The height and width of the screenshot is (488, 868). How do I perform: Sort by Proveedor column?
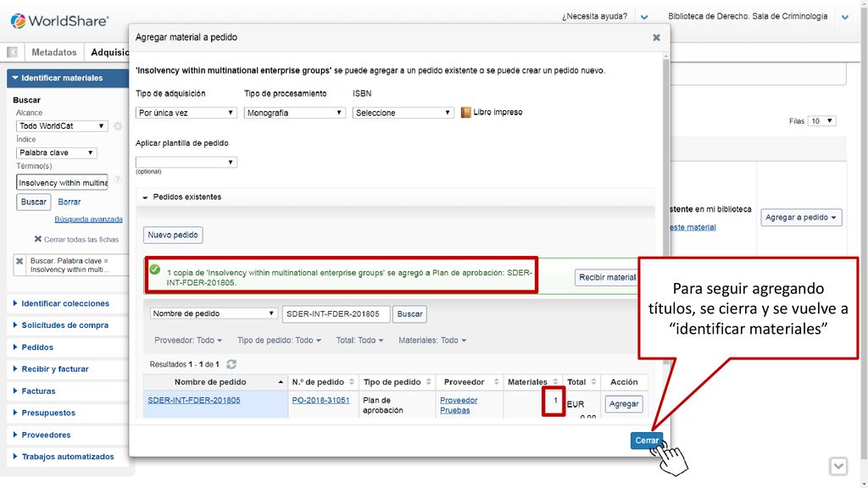click(470, 382)
